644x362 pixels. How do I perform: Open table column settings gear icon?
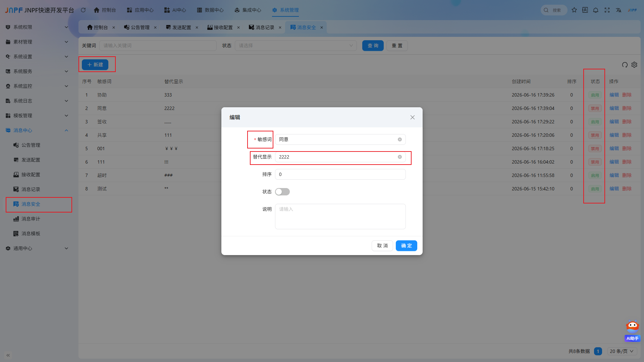[x=634, y=65]
